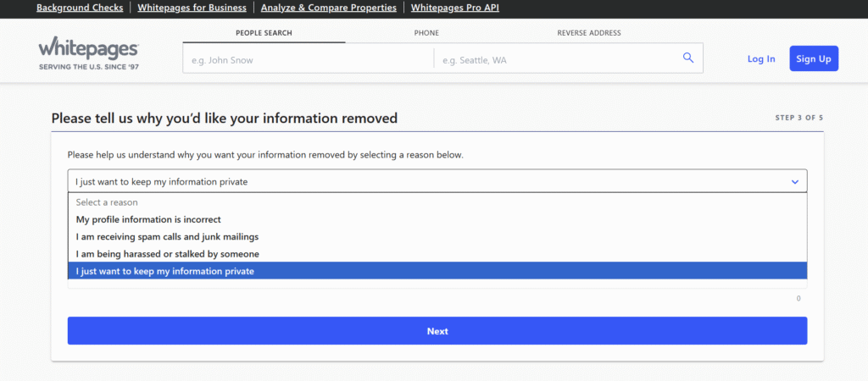
Task: Select "I am receiving spam calls" option
Action: (x=167, y=236)
